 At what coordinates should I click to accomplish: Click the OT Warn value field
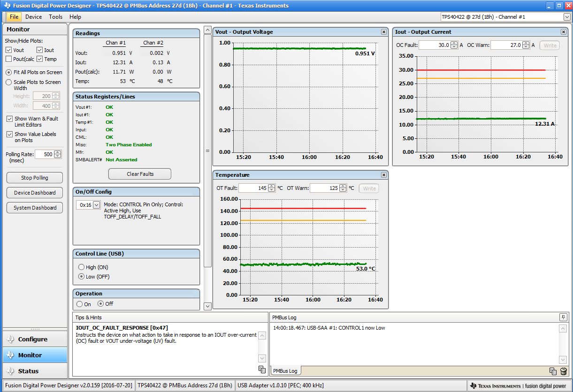tap(325, 188)
